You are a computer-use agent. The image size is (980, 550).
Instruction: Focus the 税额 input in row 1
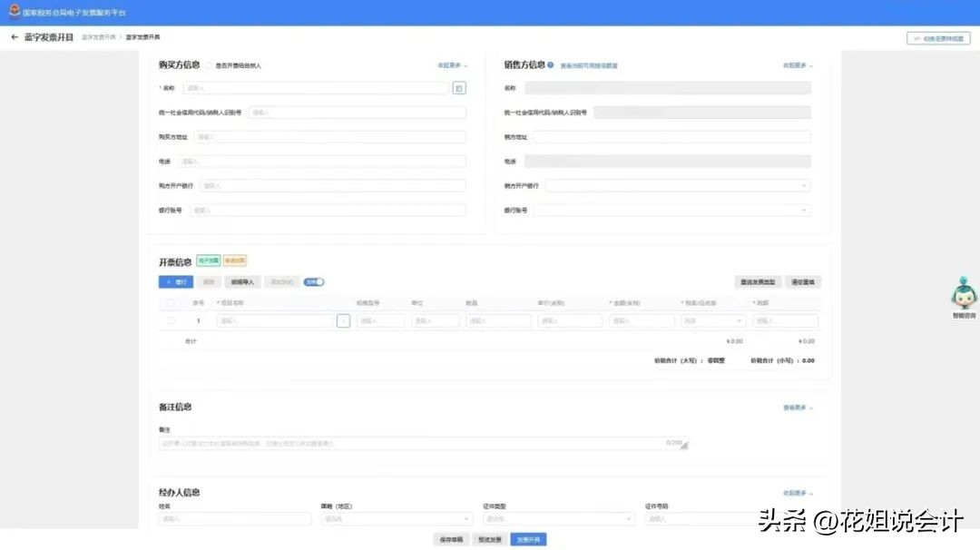[785, 320]
